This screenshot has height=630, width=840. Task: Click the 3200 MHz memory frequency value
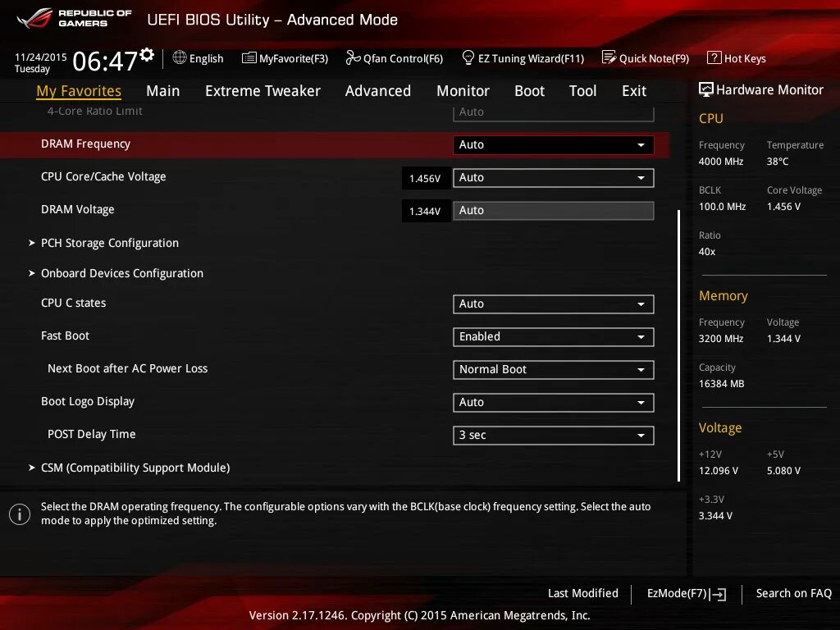coord(721,339)
